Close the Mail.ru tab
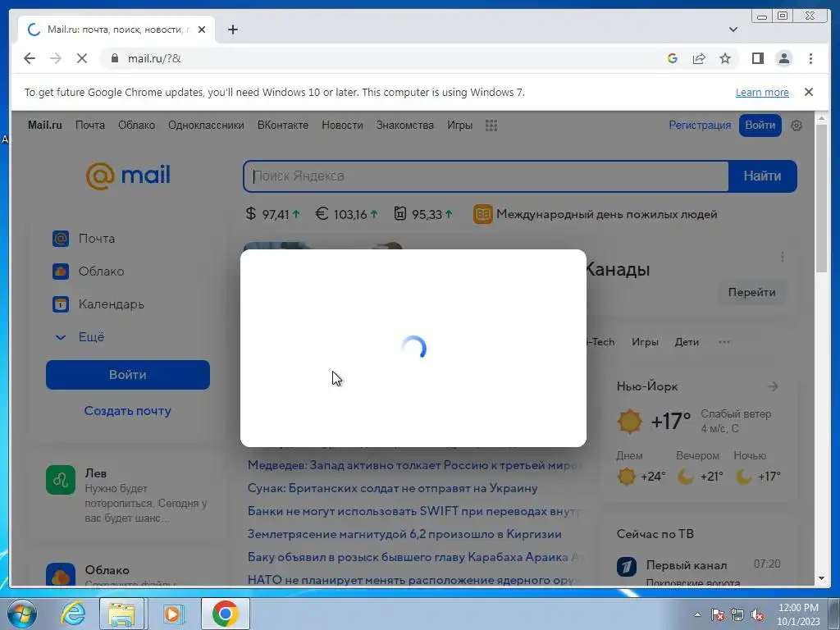The height and width of the screenshot is (630, 840). 202,30
